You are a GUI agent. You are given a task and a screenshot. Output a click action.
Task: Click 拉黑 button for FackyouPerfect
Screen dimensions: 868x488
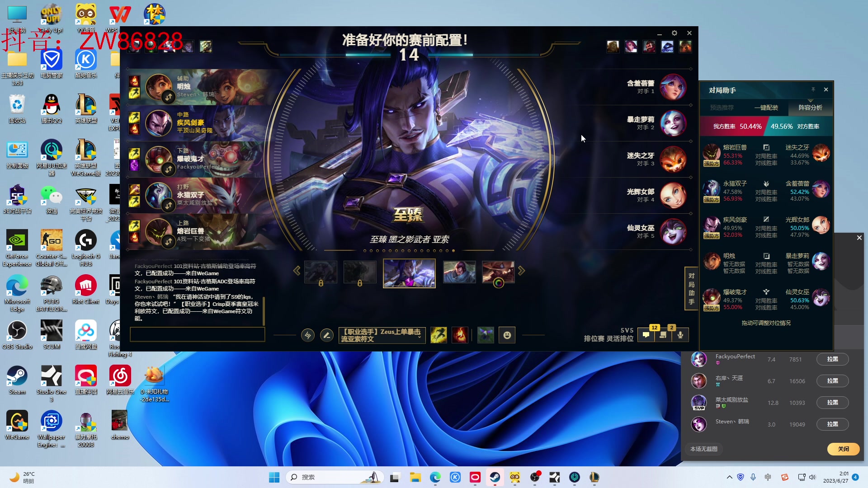[x=832, y=359]
